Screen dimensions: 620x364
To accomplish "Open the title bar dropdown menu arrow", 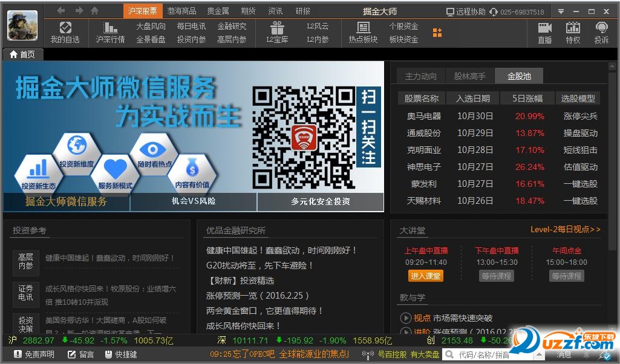I will [x=561, y=11].
